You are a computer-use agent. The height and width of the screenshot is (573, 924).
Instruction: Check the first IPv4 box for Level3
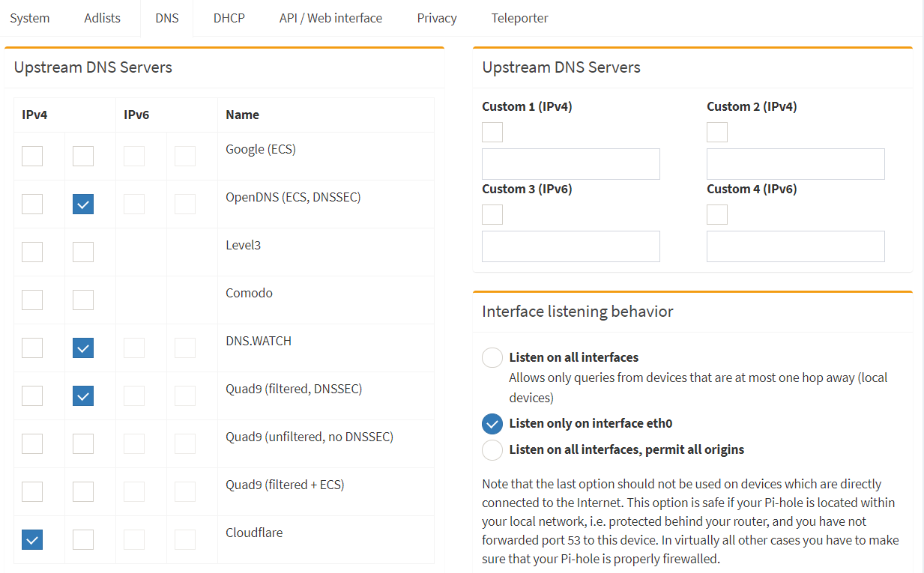32,252
